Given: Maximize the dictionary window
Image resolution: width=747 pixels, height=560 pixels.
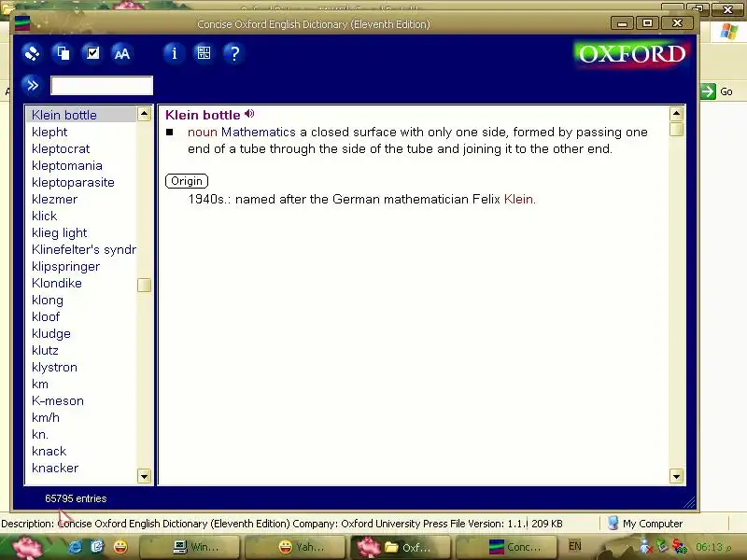Looking at the screenshot, I should point(647,22).
